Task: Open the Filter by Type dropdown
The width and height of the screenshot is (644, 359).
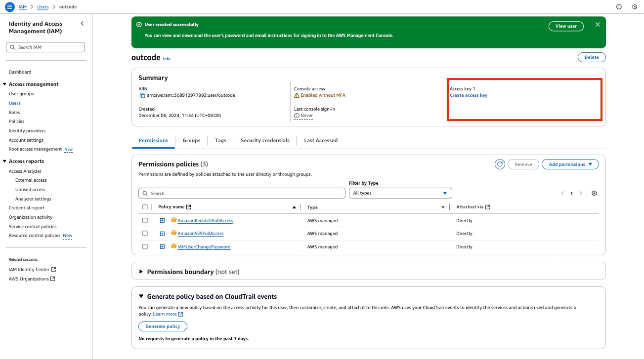Action: (x=400, y=193)
